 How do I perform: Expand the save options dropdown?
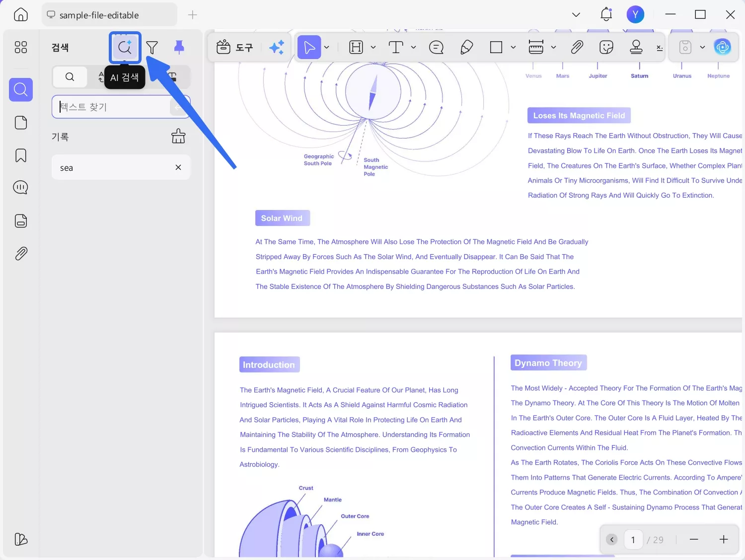tap(702, 48)
